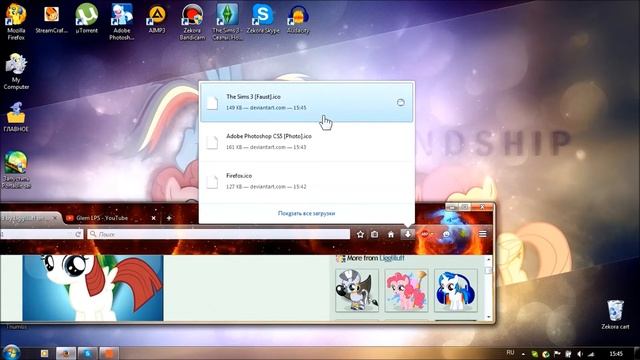Open the Mozilla Firefox desktop shortcut
The image size is (640, 360).
pos(16,21)
